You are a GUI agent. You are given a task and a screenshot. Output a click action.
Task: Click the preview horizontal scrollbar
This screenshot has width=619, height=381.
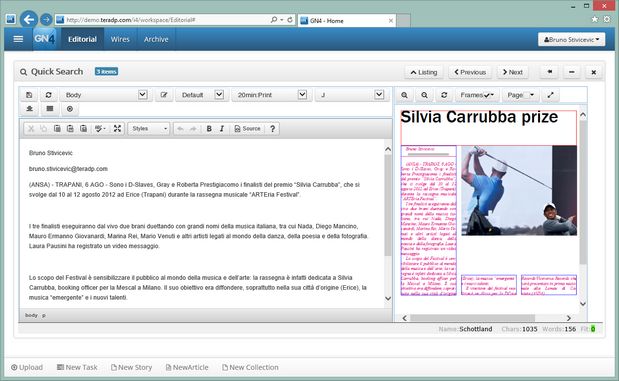point(472,318)
